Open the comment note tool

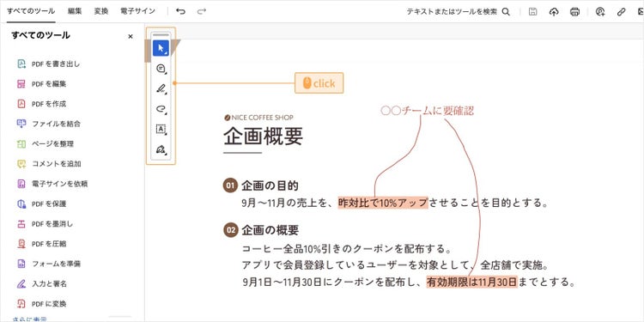pyautogui.click(x=161, y=69)
